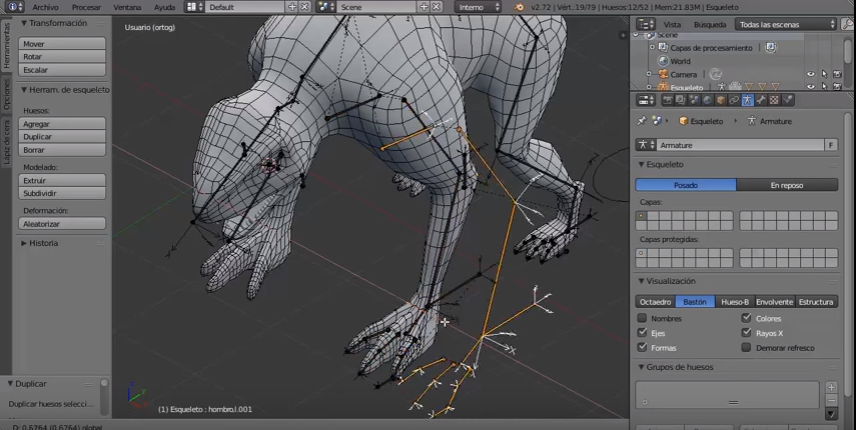The width and height of the screenshot is (856, 430).
Task: Open the World properties globe icon
Action: [x=707, y=100]
